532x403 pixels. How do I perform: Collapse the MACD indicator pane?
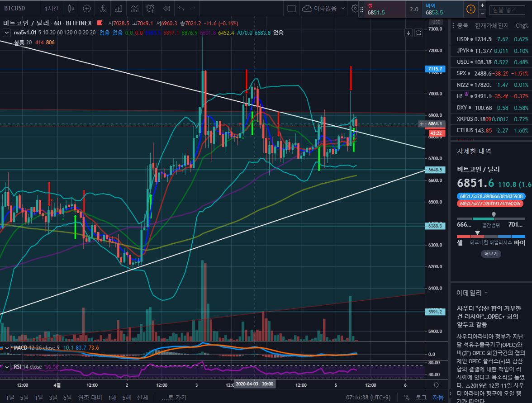click(x=6, y=348)
